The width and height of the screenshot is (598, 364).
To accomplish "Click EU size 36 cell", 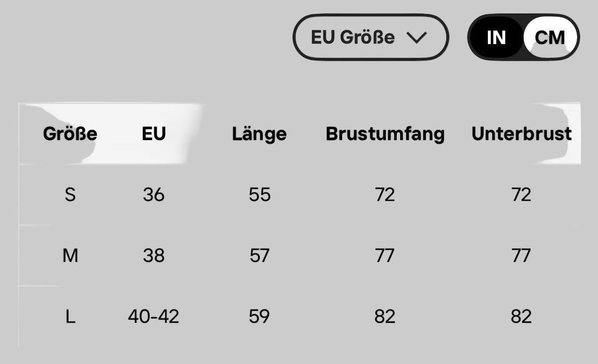I will pos(154,195).
